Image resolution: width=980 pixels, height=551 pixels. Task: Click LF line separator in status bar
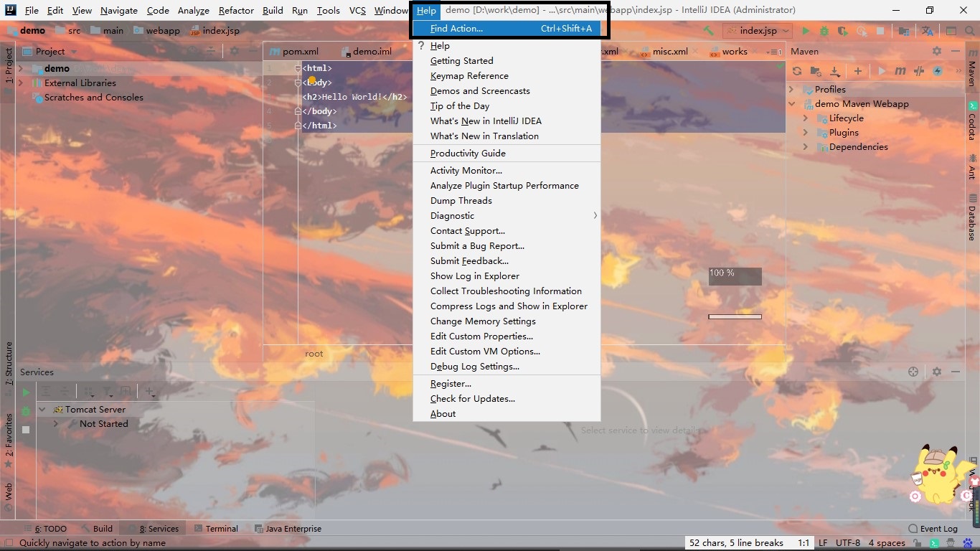coord(823,543)
